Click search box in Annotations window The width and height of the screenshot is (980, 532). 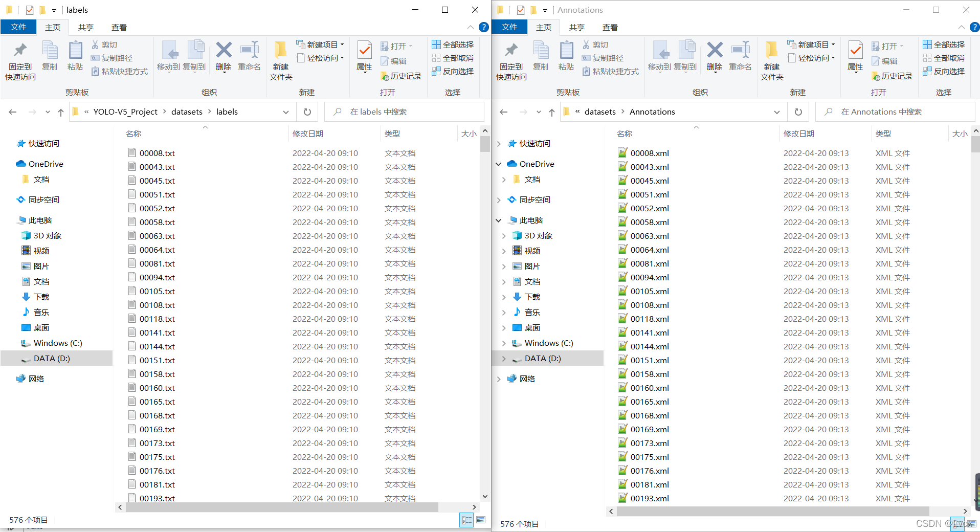click(895, 112)
